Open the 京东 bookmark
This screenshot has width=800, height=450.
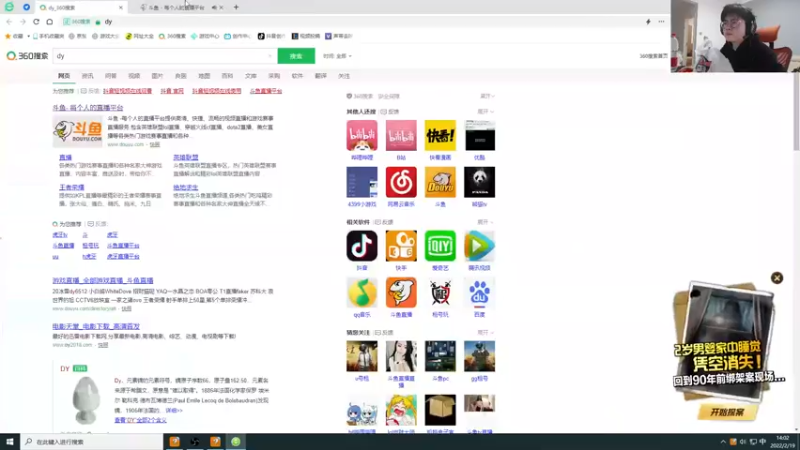[78, 36]
